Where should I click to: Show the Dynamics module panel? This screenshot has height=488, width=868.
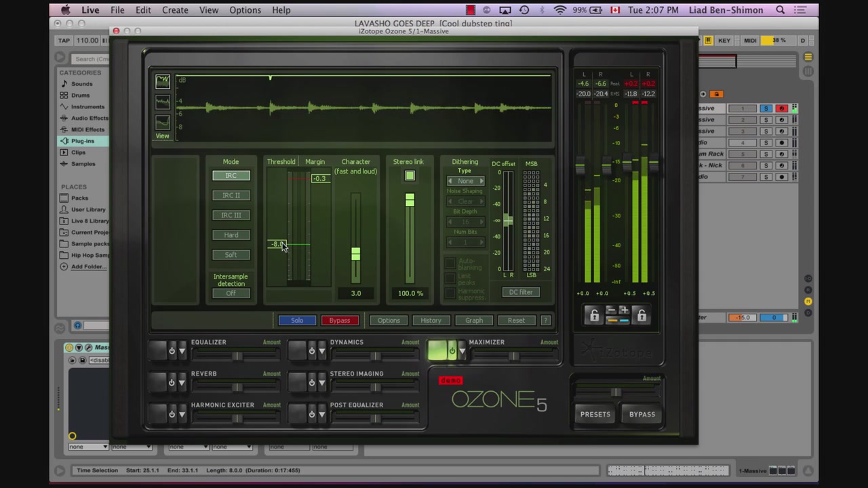click(298, 350)
